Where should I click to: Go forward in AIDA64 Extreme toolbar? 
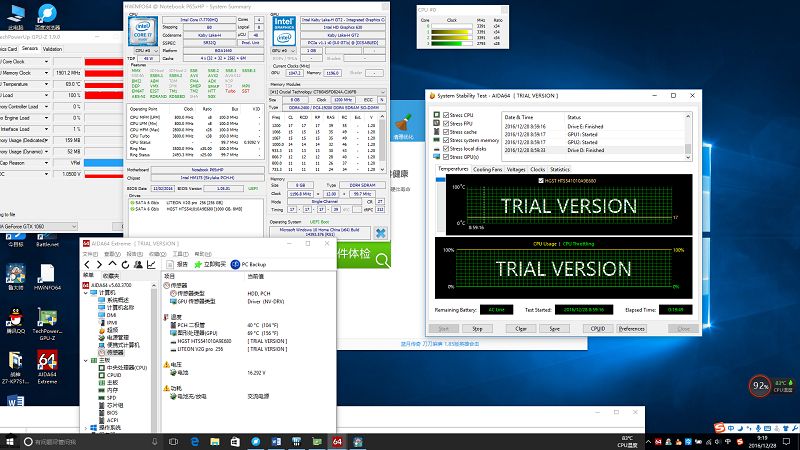pos(99,264)
